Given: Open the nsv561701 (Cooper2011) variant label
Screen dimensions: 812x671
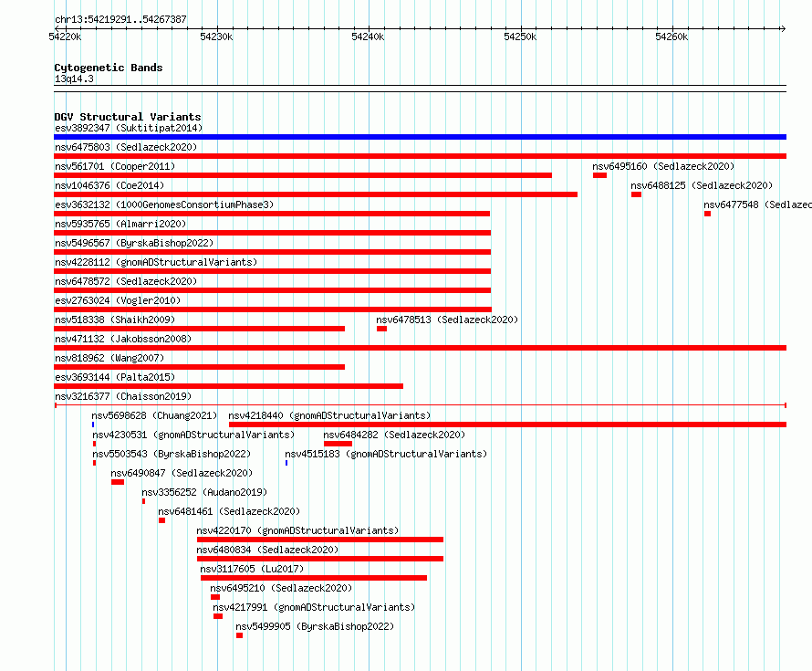Looking at the screenshot, I should click(115, 166).
